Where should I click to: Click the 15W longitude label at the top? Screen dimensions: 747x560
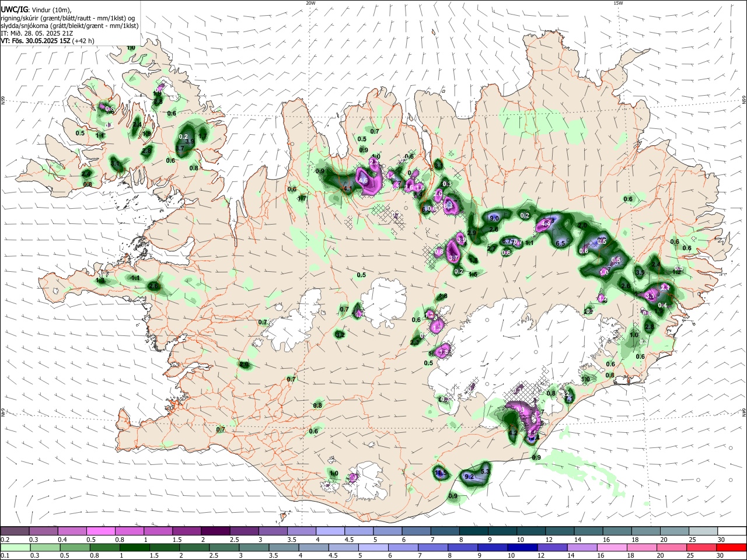pos(617,3)
